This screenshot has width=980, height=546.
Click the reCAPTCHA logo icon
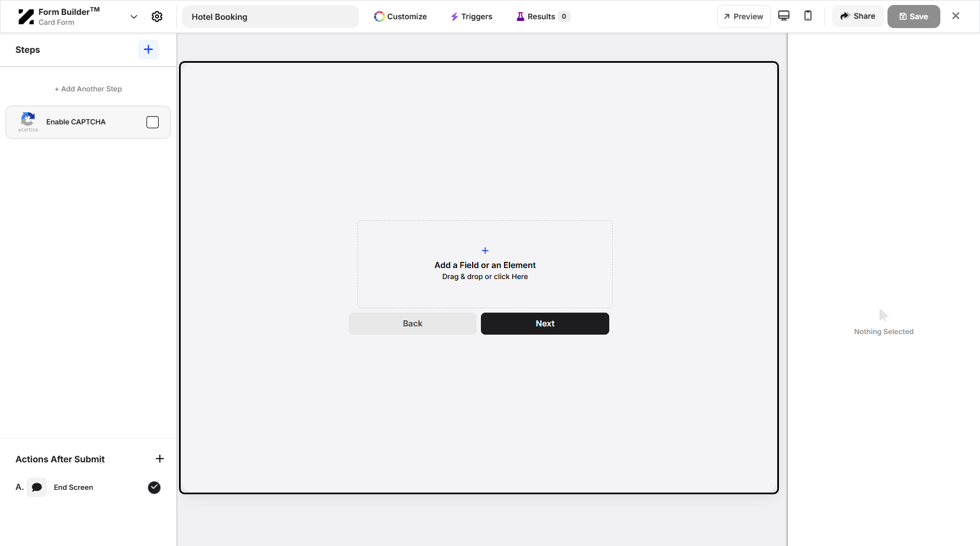pyautogui.click(x=28, y=122)
